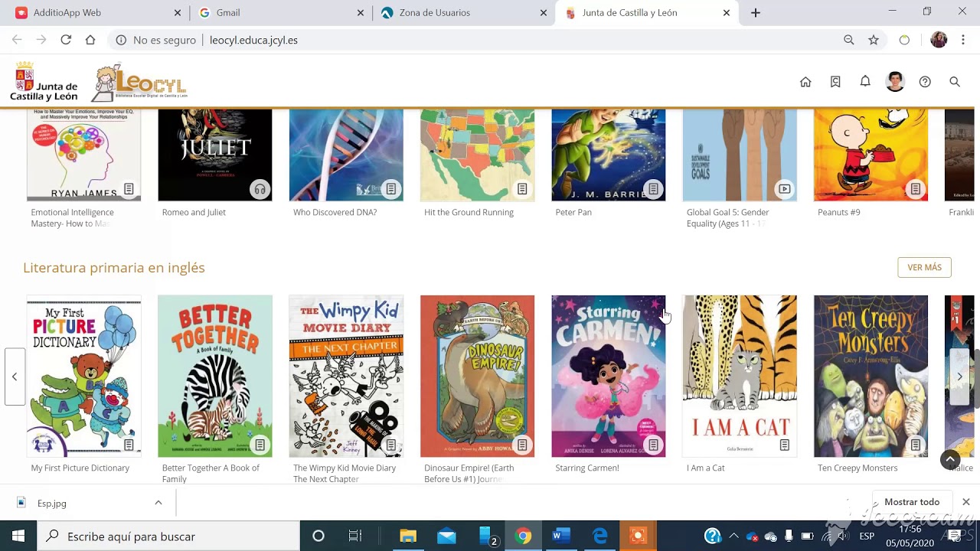Open the Hit the Ground Running title link
980x551 pixels.
coord(469,212)
